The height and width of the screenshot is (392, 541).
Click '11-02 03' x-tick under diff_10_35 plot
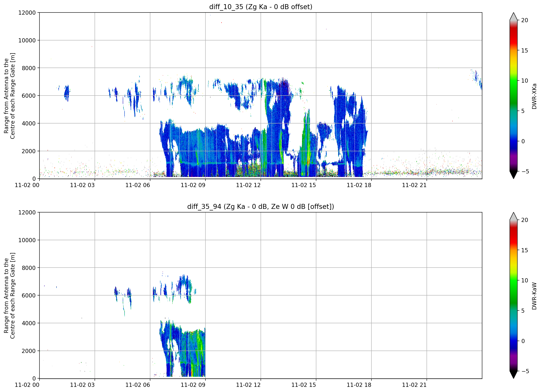(x=82, y=185)
